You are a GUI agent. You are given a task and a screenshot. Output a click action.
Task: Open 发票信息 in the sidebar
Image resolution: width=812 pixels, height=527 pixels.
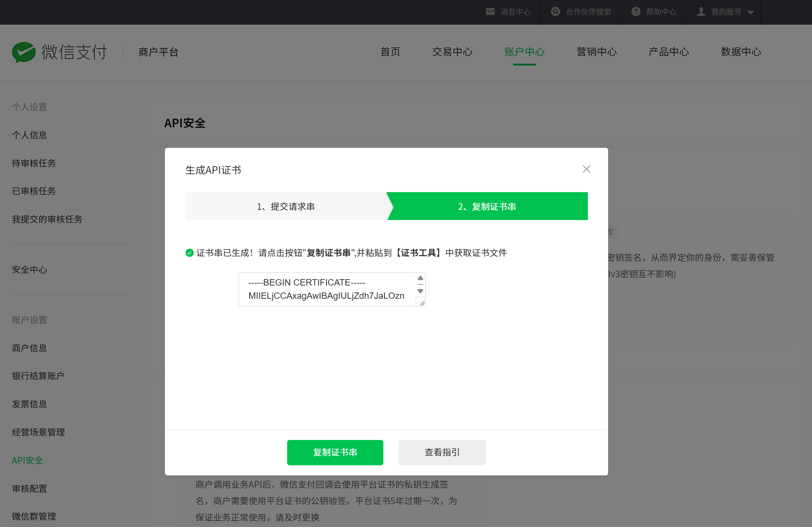click(x=29, y=404)
